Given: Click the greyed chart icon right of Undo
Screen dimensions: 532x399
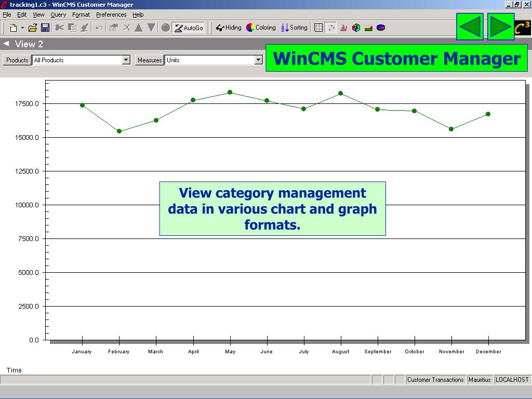Looking at the screenshot, I should click(x=113, y=28).
